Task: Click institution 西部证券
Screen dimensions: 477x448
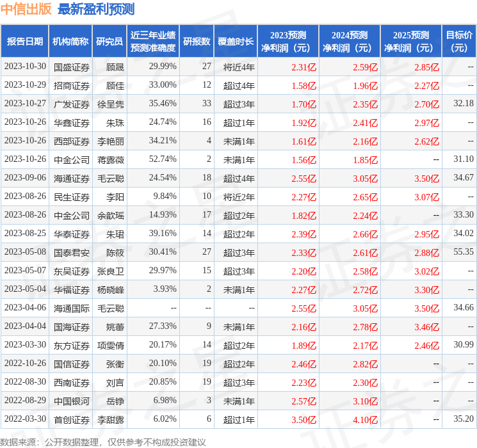Action: pyautogui.click(x=72, y=141)
